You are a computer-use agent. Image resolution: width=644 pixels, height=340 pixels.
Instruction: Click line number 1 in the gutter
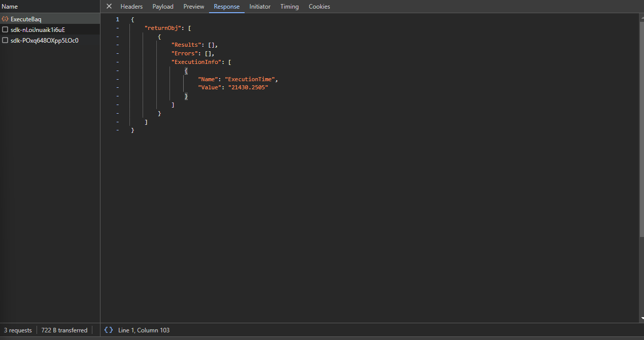[x=118, y=19]
